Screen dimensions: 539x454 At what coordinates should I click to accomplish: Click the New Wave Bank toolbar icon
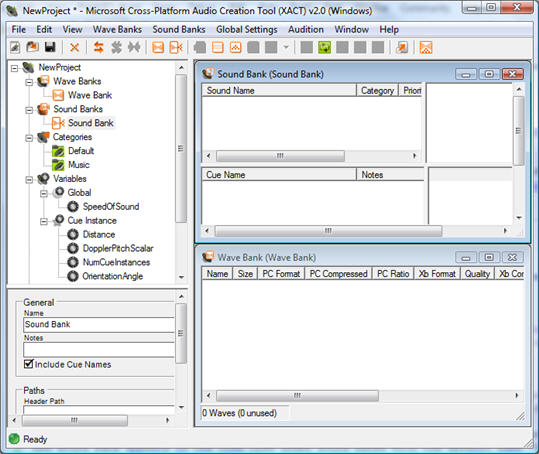point(158,47)
